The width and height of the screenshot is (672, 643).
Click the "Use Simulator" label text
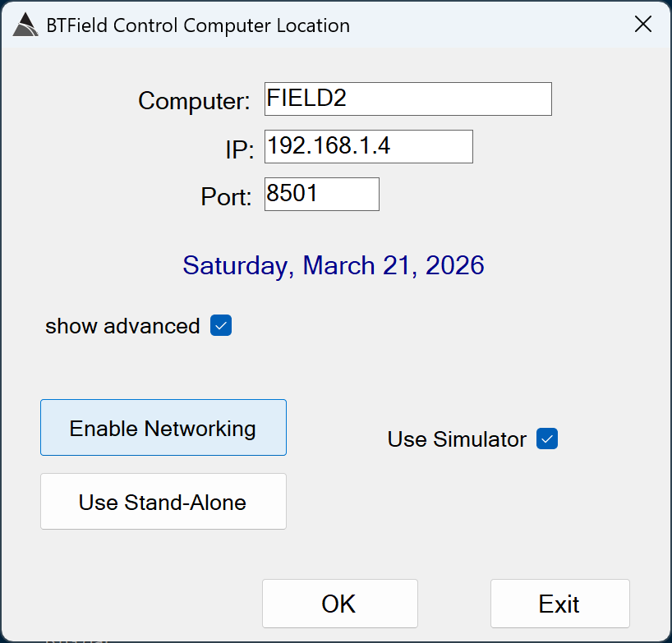tap(457, 439)
